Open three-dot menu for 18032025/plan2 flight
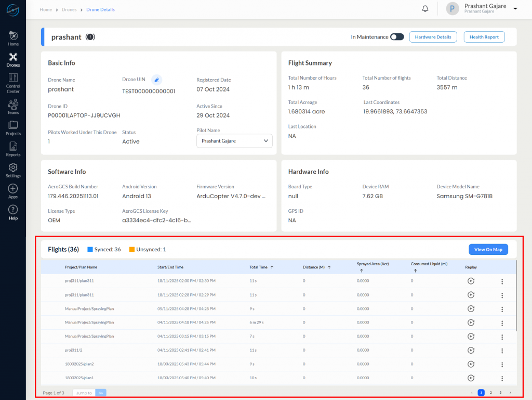Screen dimensions: 532x400 [502, 364]
